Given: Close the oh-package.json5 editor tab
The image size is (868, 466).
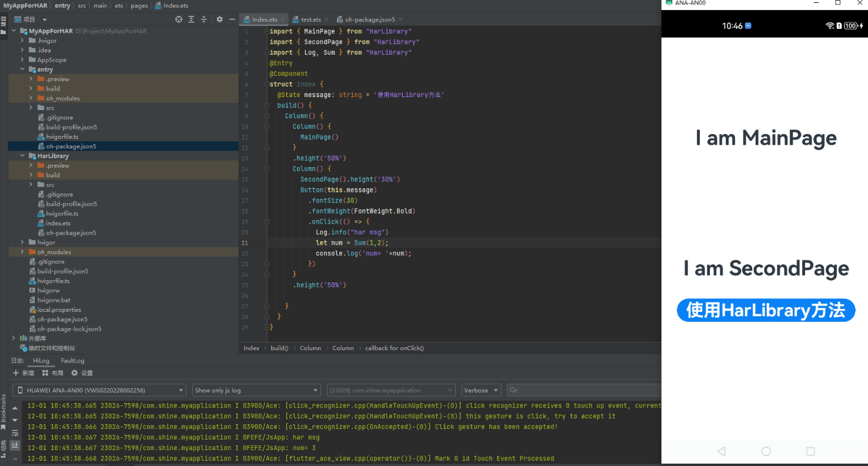Looking at the screenshot, I should pyautogui.click(x=400, y=20).
